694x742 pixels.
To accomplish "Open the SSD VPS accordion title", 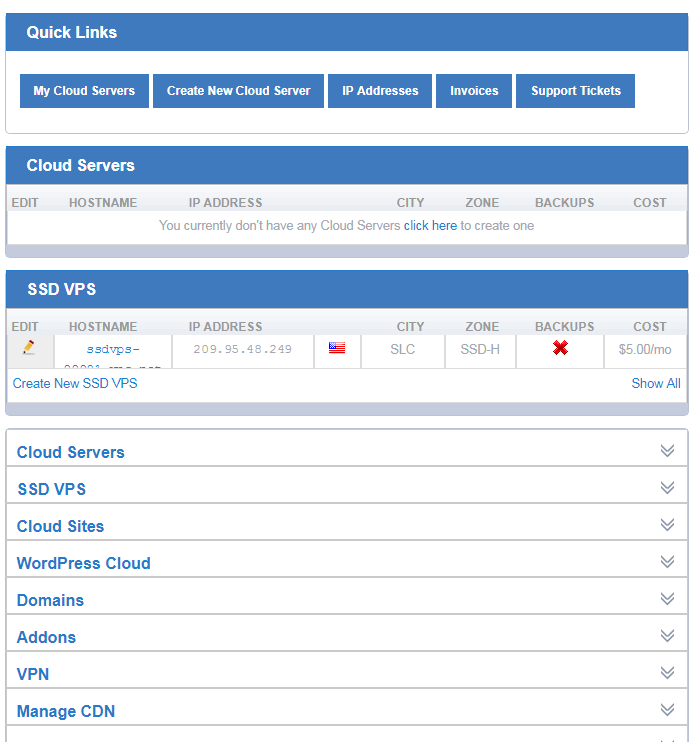I will 52,489.
